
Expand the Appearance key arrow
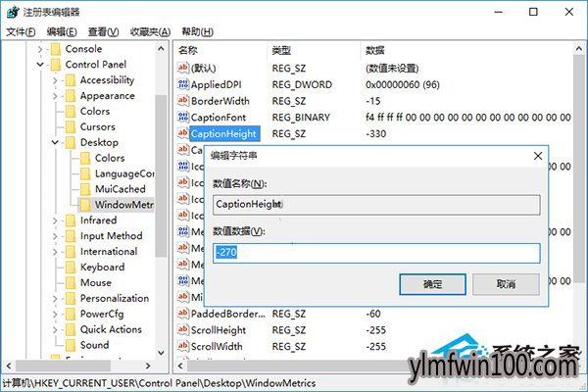click(x=57, y=96)
